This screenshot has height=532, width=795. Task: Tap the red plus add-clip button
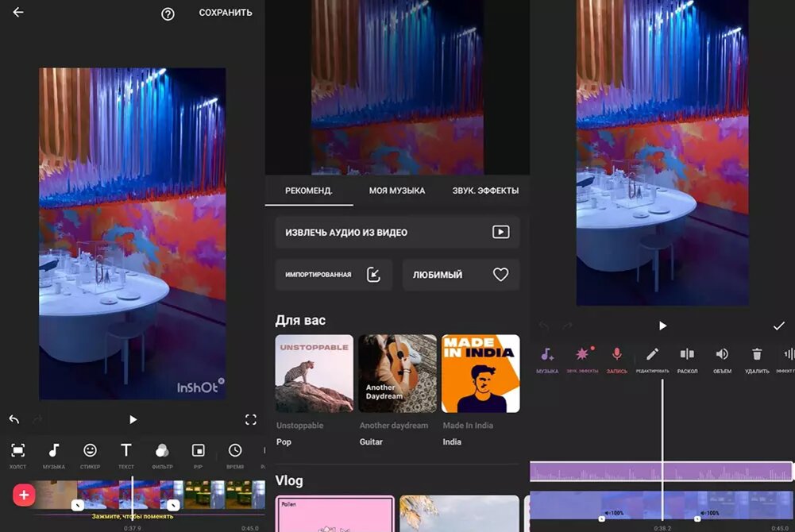(24, 495)
